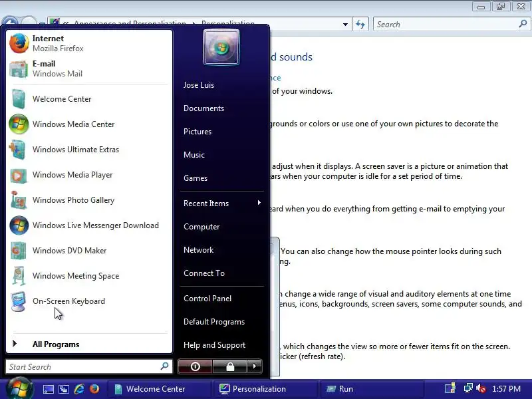Image resolution: width=532 pixels, height=399 pixels.
Task: Click Run taskbar button
Action: coord(371,389)
